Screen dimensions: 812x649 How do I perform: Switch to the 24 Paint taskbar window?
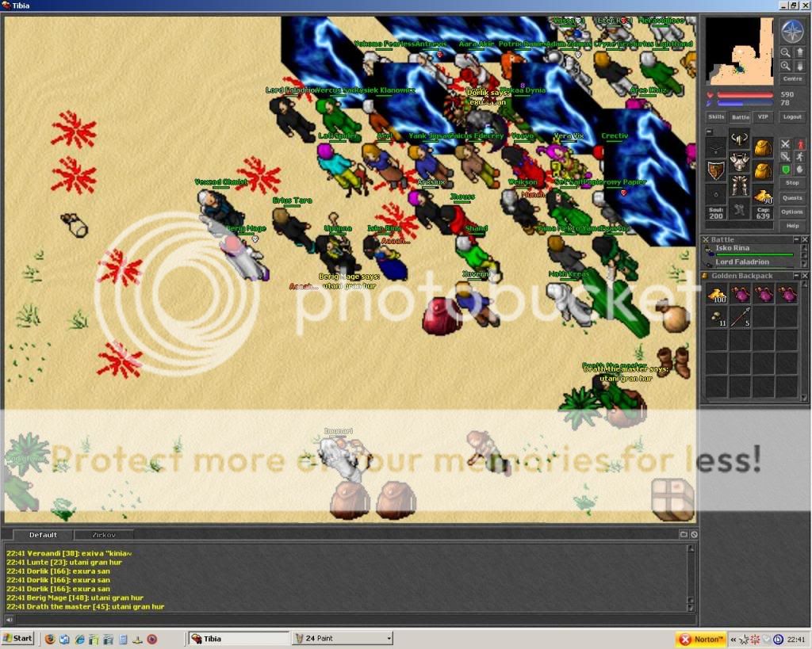click(x=342, y=639)
